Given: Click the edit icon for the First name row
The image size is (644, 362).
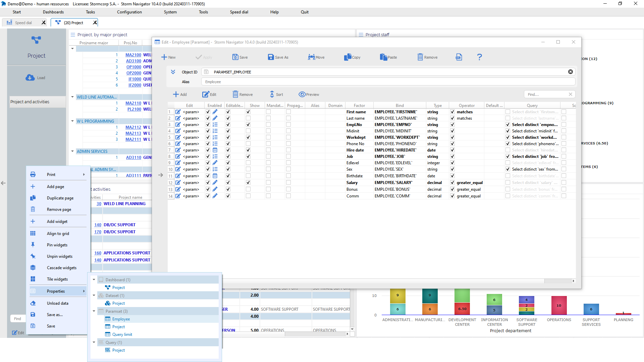Looking at the screenshot, I should click(x=178, y=112).
